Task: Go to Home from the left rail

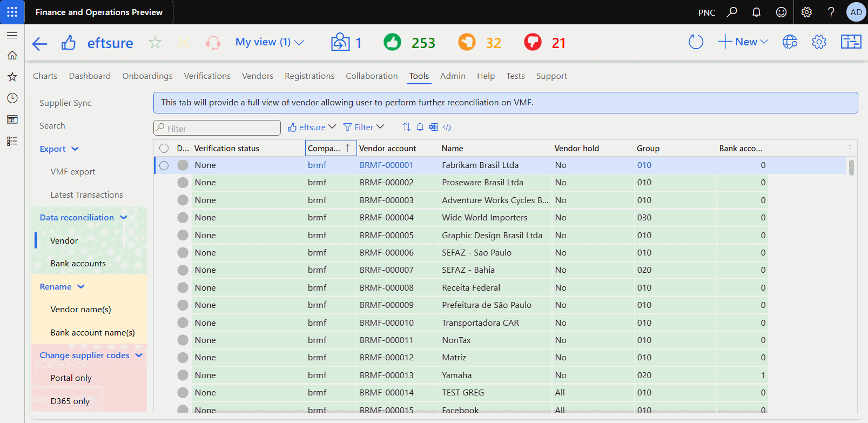Action: [12, 55]
